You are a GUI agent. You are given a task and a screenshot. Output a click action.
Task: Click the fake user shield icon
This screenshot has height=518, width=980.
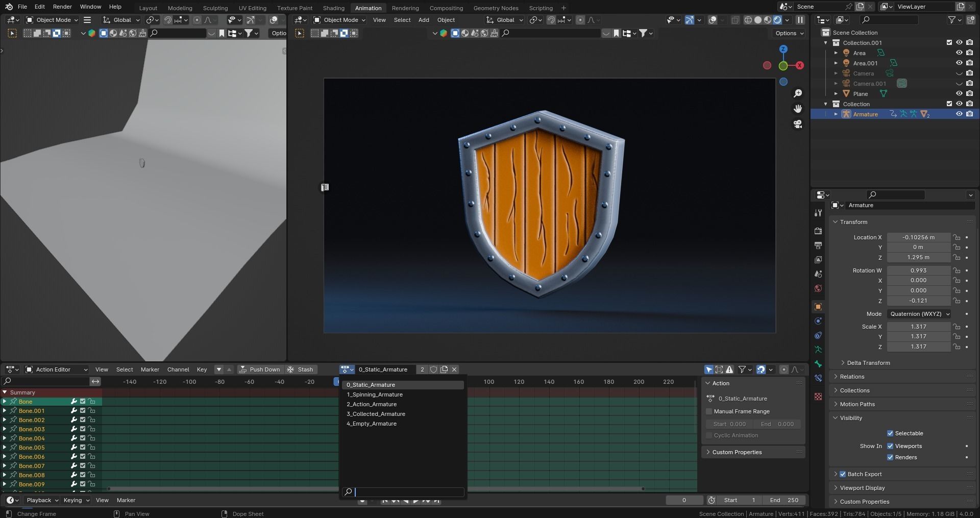click(433, 369)
